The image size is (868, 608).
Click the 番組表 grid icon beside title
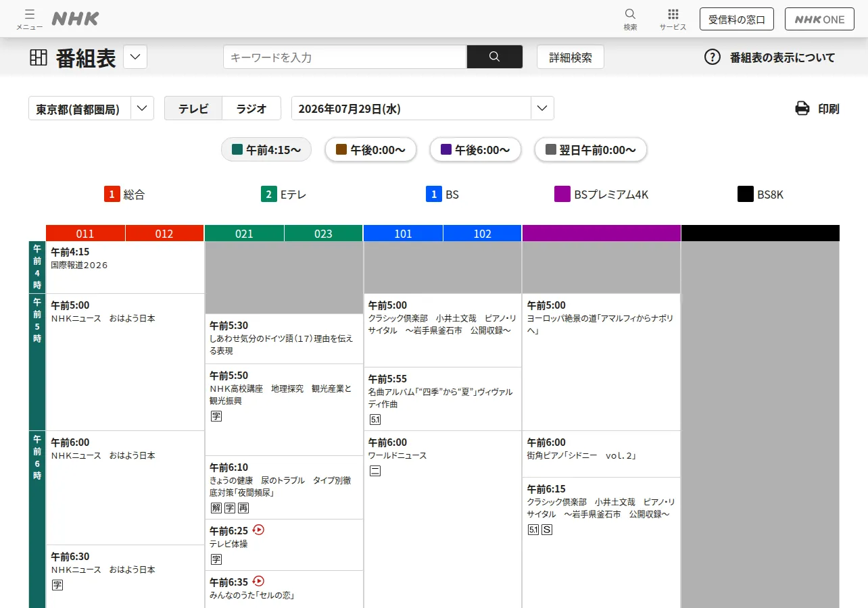(39, 57)
